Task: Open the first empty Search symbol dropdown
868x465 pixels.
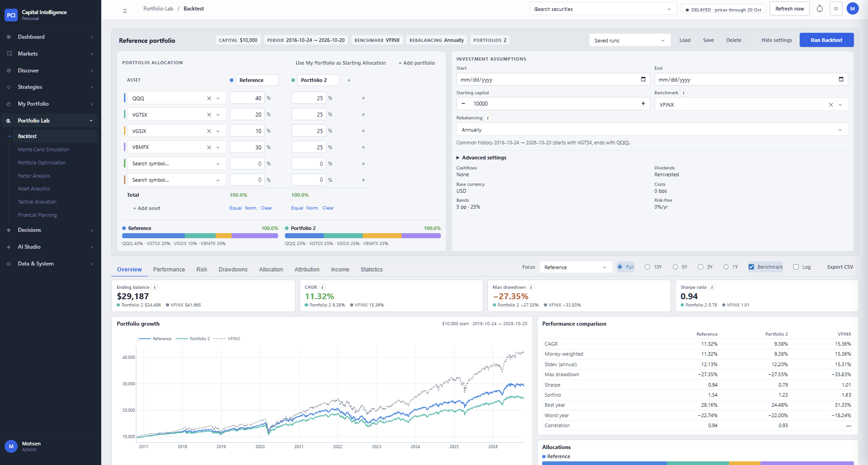Action: coord(176,164)
